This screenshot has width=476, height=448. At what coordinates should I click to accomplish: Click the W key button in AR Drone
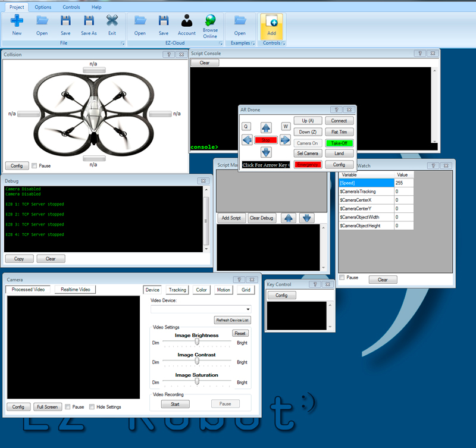286,126
